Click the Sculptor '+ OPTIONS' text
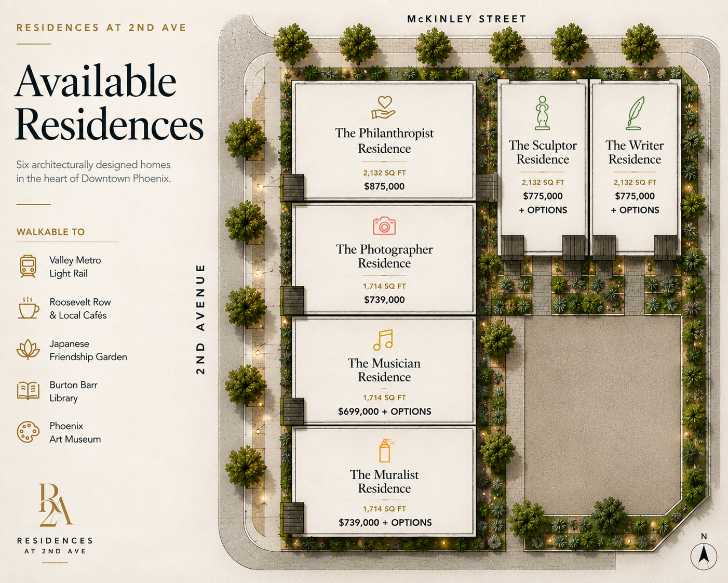Screen dimensions: 728x583 [x=543, y=210]
